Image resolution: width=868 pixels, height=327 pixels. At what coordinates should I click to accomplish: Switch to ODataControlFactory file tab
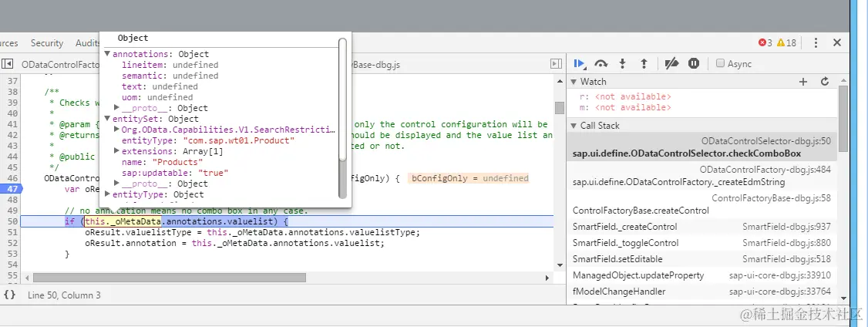(x=60, y=64)
